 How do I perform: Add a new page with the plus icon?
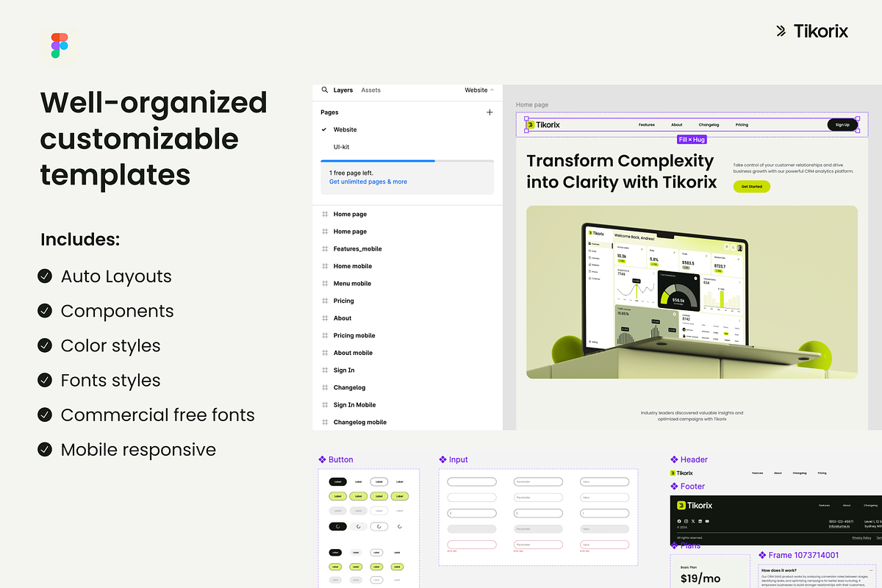pyautogui.click(x=490, y=112)
